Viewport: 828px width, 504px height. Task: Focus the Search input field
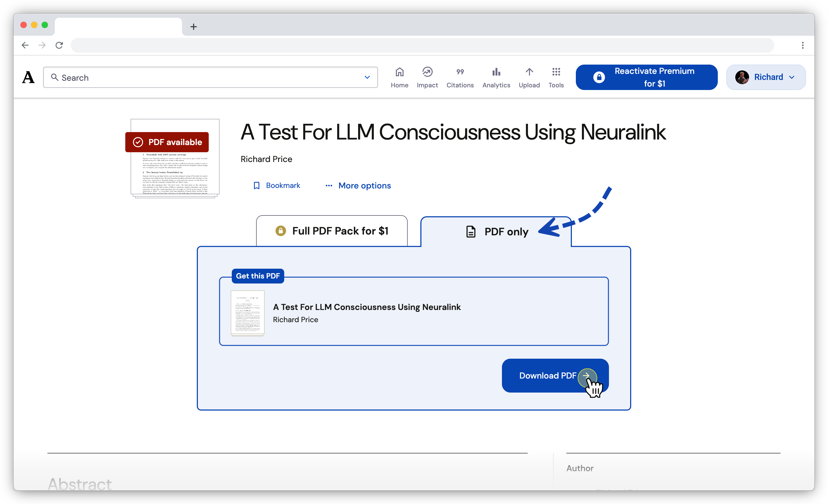point(210,77)
